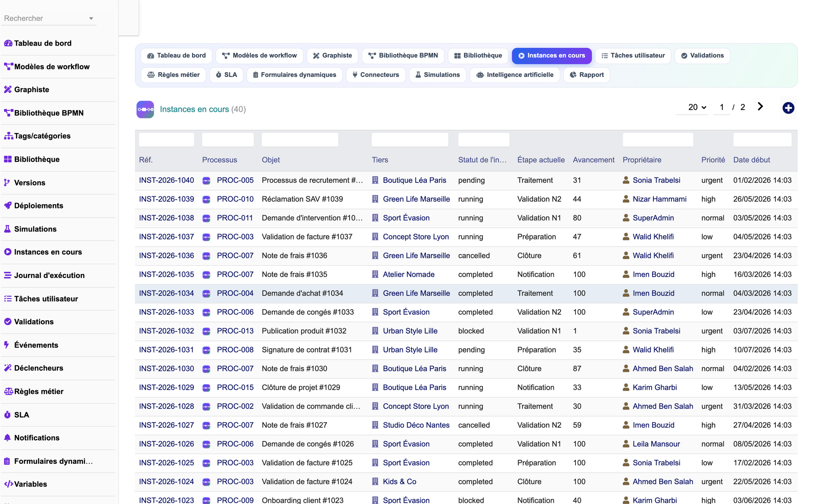The image size is (815, 504).
Task: Click Processus column header
Action: (219, 160)
